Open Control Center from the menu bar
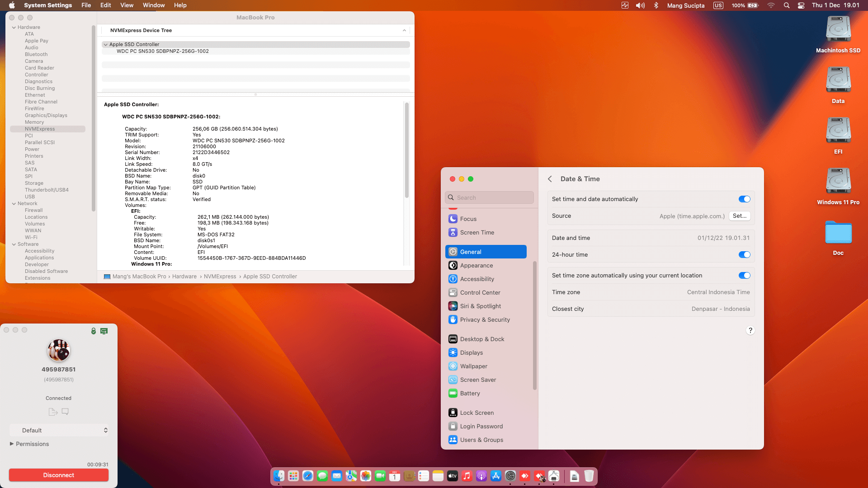 (801, 5)
